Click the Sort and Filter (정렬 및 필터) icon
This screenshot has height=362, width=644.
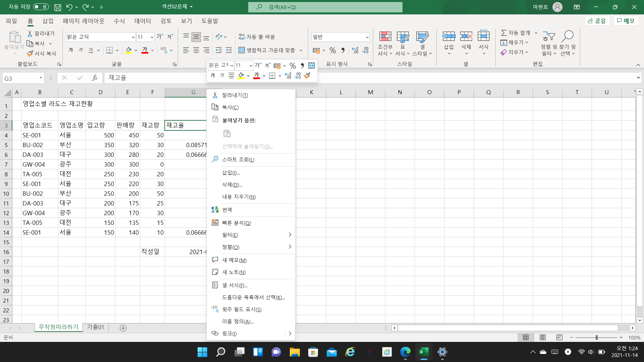tap(549, 37)
